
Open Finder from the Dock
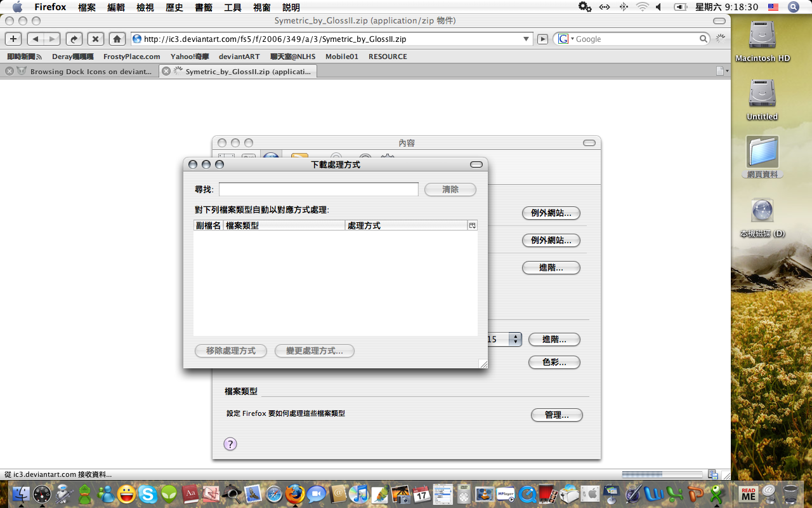coord(21,494)
